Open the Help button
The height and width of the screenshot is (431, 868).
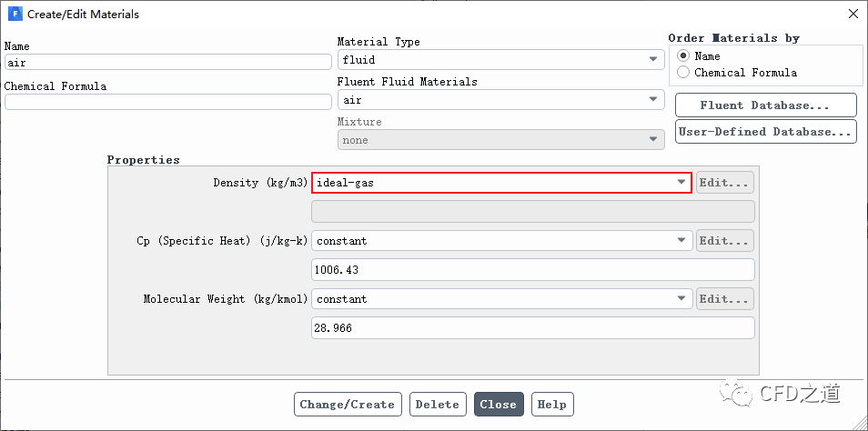(x=551, y=405)
